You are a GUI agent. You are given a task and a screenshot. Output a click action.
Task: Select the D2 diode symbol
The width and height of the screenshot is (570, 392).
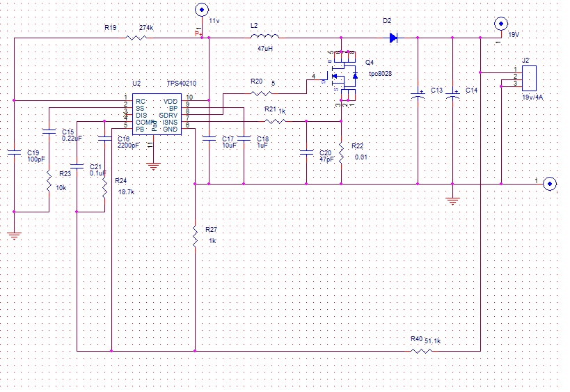click(393, 38)
